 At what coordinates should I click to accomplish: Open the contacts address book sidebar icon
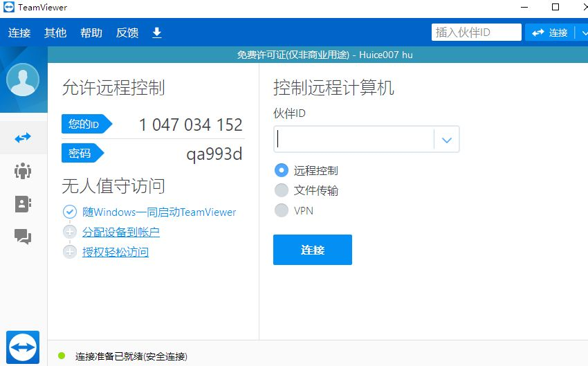[x=23, y=204]
